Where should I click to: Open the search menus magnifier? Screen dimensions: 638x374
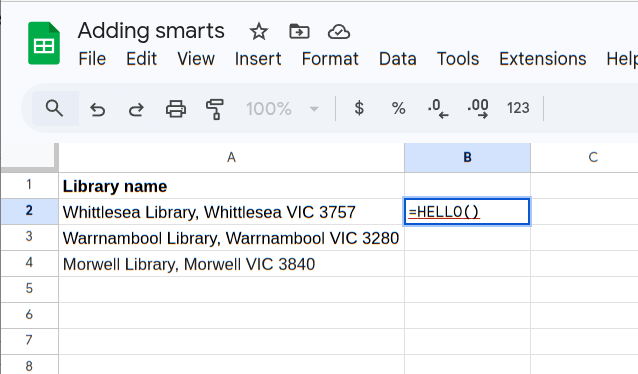(x=54, y=108)
